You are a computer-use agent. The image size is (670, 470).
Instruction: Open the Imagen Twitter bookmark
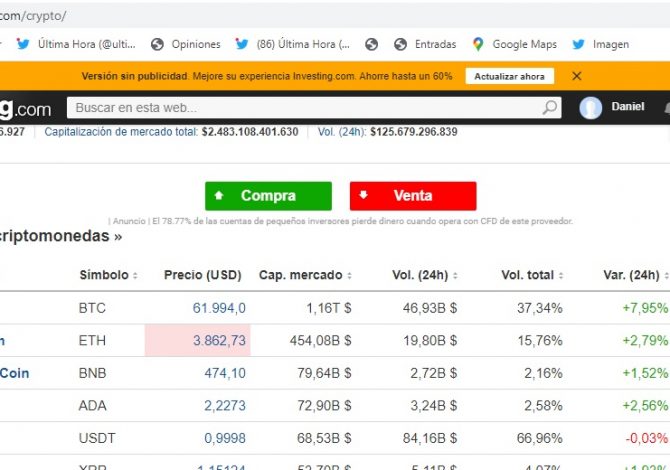point(600,44)
